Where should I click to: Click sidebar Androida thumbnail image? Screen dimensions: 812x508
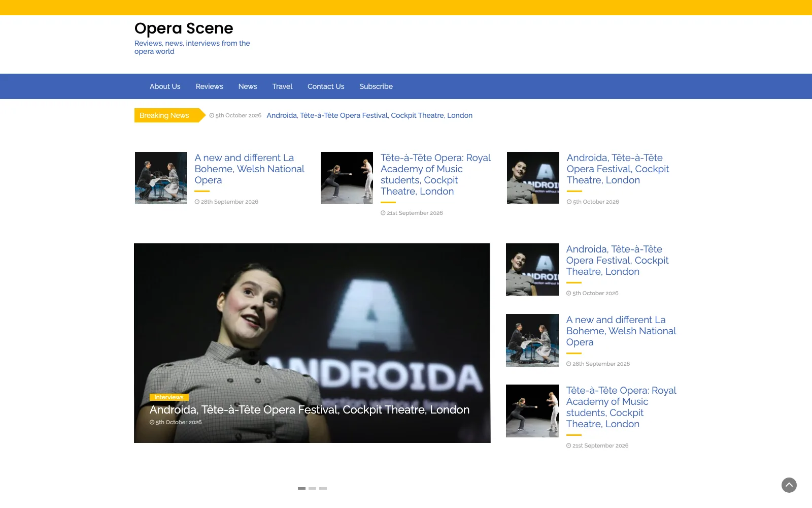(x=532, y=269)
